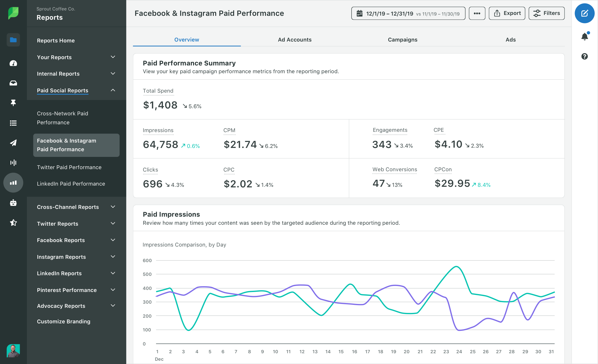Screen dimensions: 598x364
Task: Open the inbox tray icon
Action: (13, 83)
